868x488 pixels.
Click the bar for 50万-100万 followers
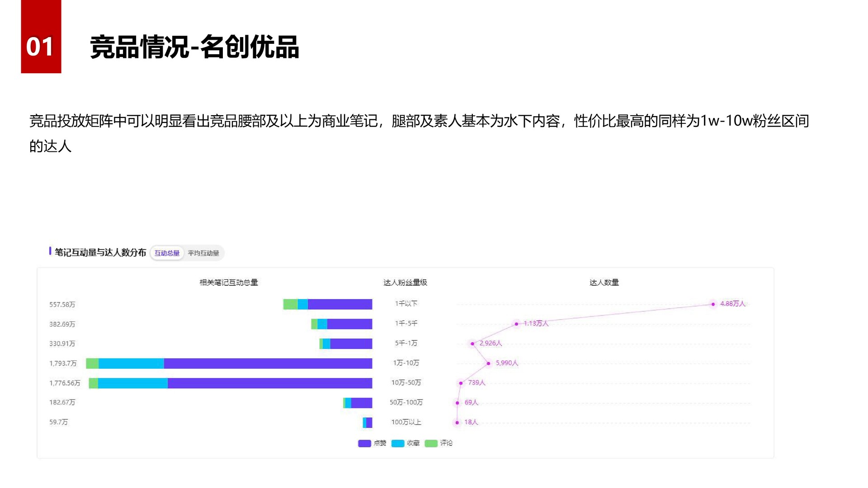pos(358,403)
